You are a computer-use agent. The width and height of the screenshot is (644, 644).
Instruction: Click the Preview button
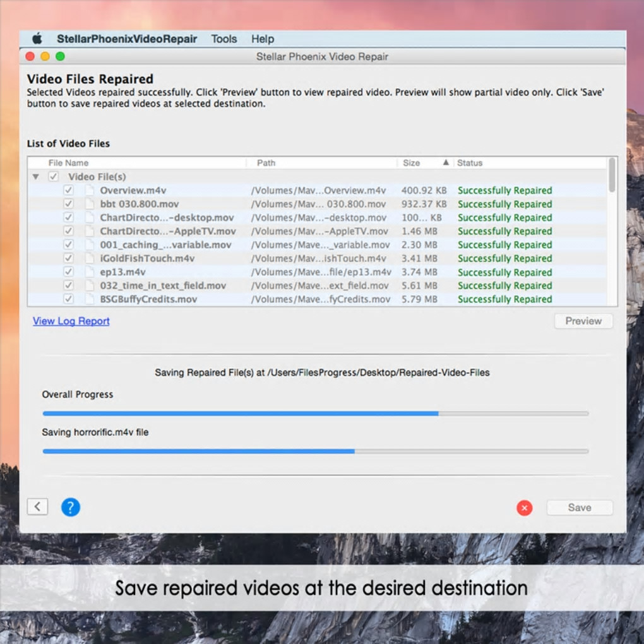tap(583, 321)
